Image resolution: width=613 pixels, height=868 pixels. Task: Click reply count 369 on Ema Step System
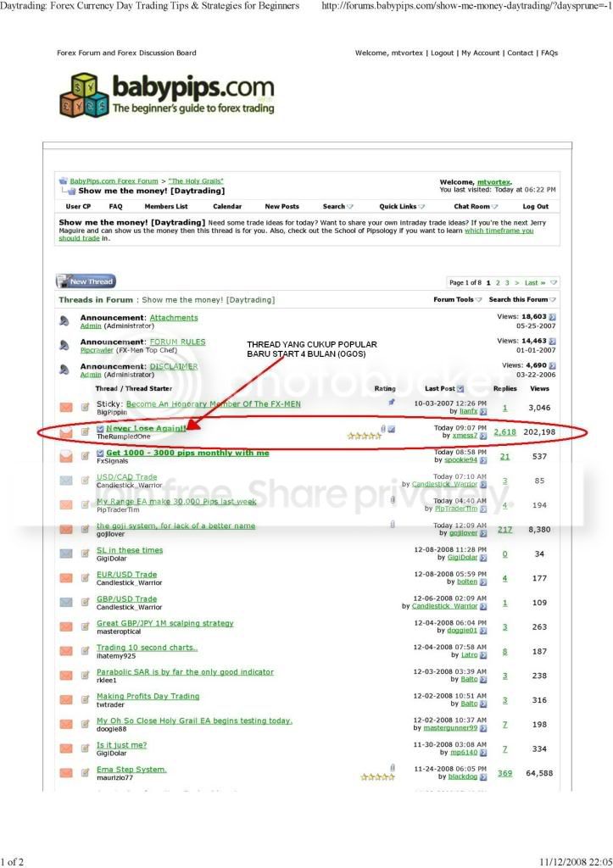click(504, 773)
